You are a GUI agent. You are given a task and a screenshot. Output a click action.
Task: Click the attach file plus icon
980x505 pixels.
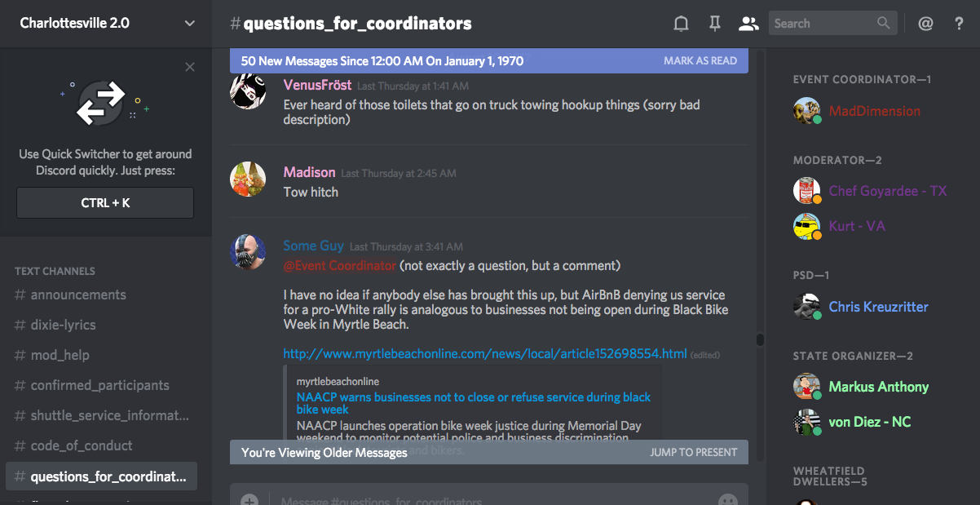click(249, 500)
